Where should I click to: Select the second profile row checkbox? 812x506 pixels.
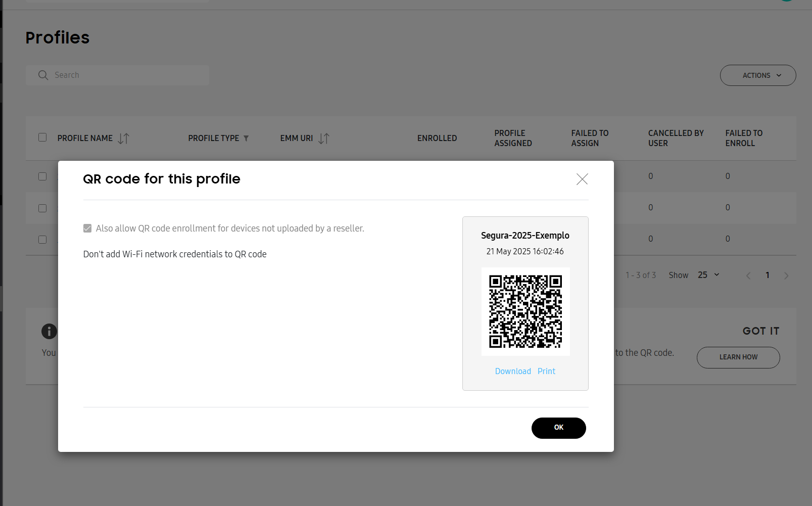42,208
